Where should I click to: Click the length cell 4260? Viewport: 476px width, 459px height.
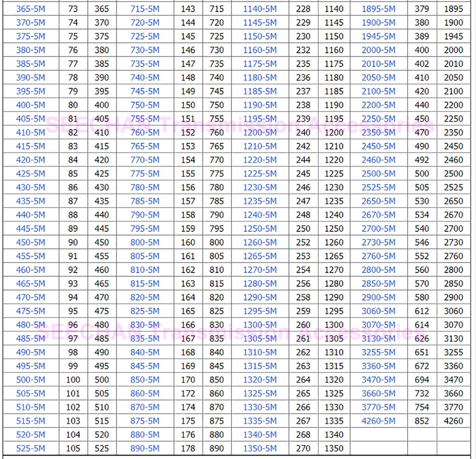[x=453, y=421]
